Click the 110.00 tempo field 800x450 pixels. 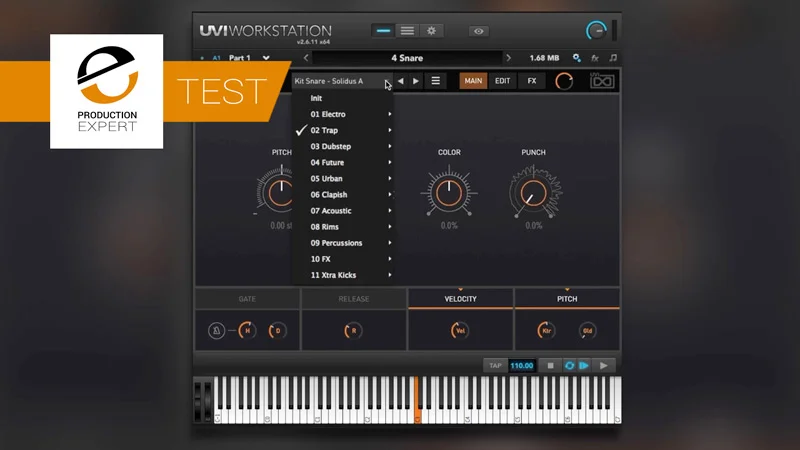click(521, 365)
